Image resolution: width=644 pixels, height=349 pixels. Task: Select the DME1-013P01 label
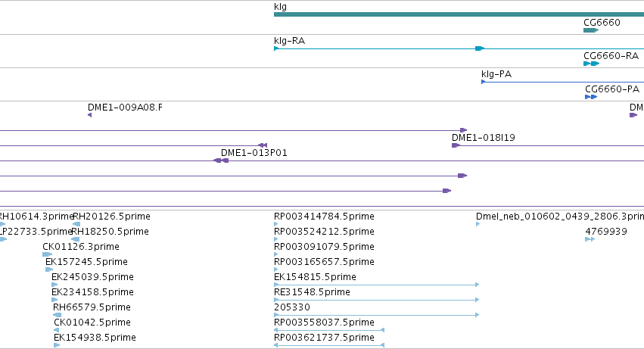(x=254, y=153)
